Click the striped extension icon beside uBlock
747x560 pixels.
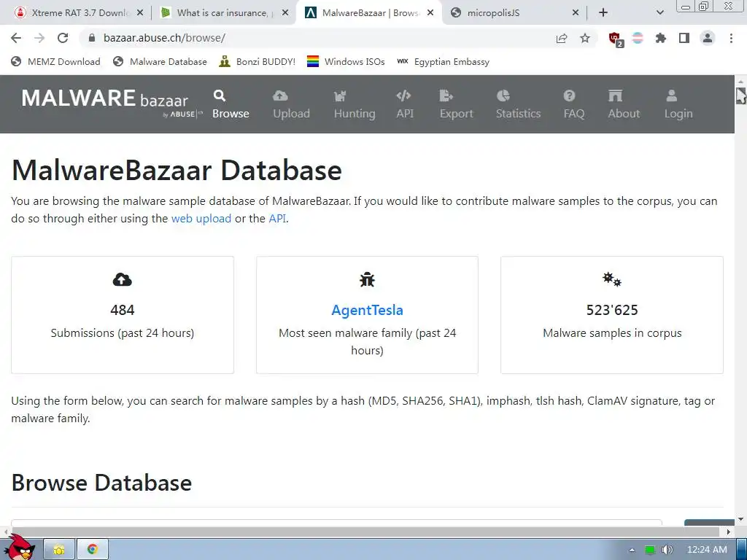[x=638, y=38]
